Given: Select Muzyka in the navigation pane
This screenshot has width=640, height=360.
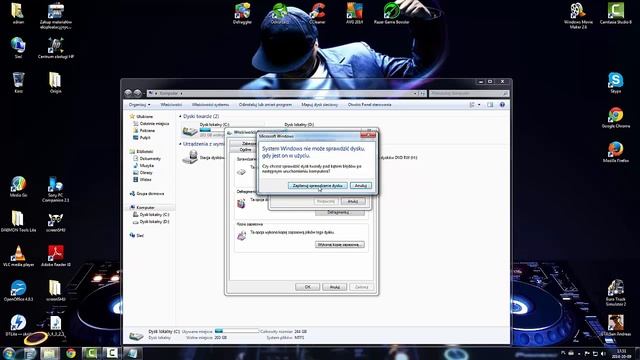Looking at the screenshot, I should pyautogui.click(x=147, y=165).
